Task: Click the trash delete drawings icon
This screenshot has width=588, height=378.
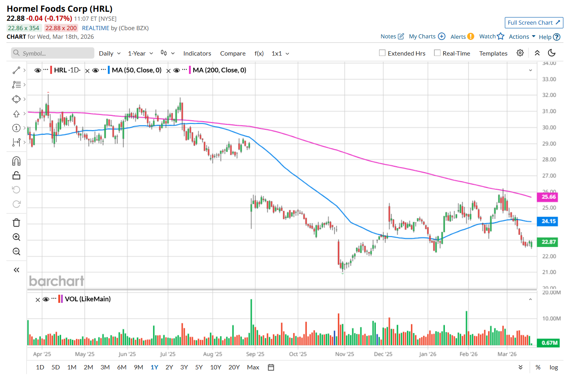Action: tap(16, 223)
